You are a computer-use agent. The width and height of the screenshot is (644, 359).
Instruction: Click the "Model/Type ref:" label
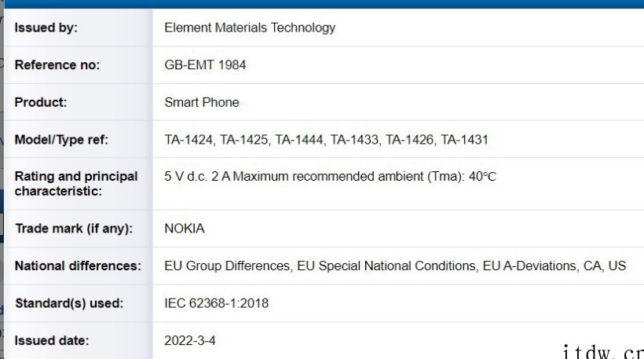[61, 141]
